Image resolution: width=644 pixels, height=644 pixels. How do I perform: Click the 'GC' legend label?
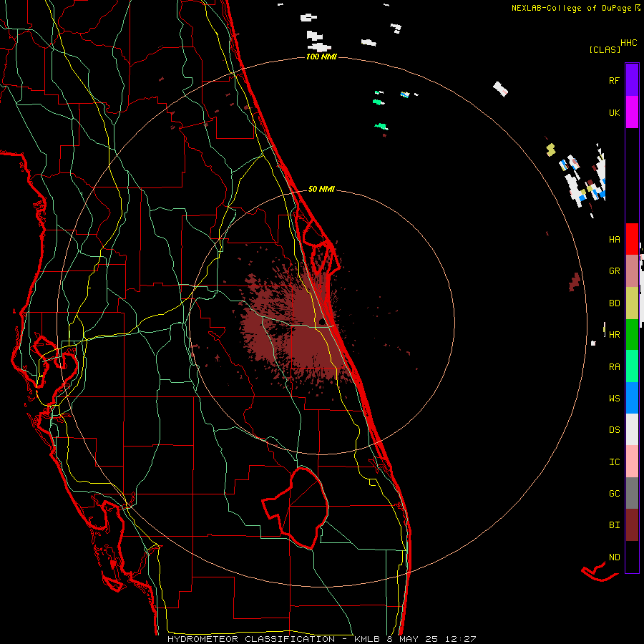click(x=614, y=494)
